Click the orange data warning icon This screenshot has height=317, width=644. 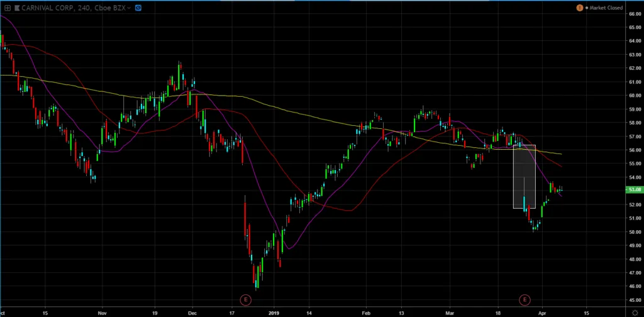579,8
